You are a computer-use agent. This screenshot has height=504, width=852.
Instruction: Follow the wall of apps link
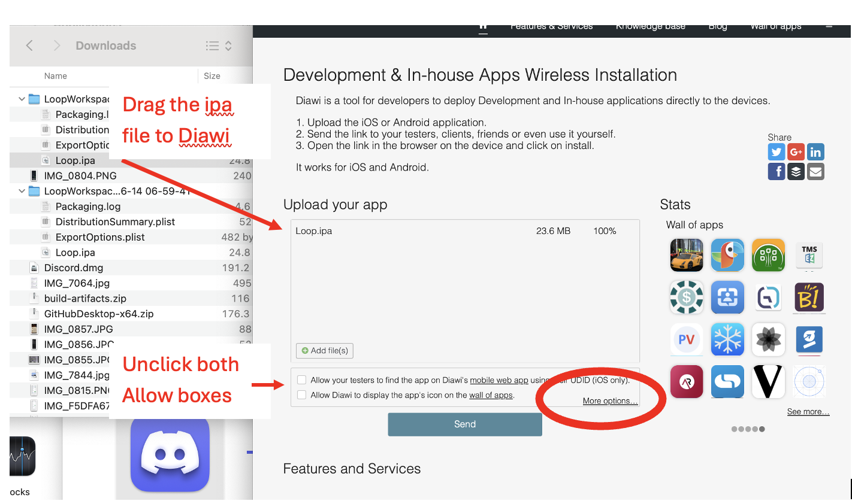[491, 395]
